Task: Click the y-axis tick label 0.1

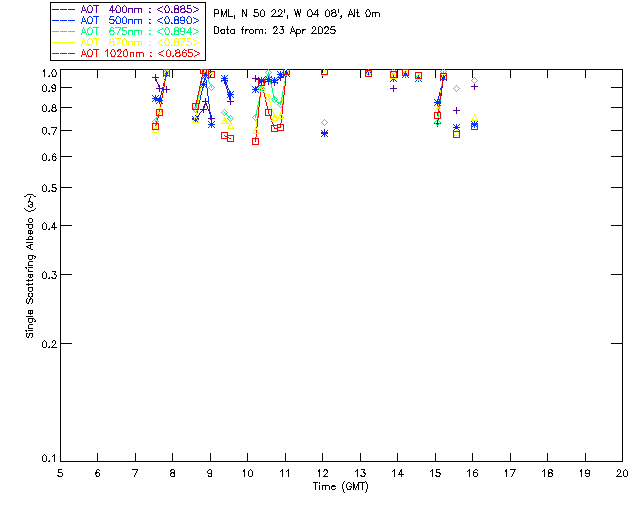Action: tap(49, 459)
